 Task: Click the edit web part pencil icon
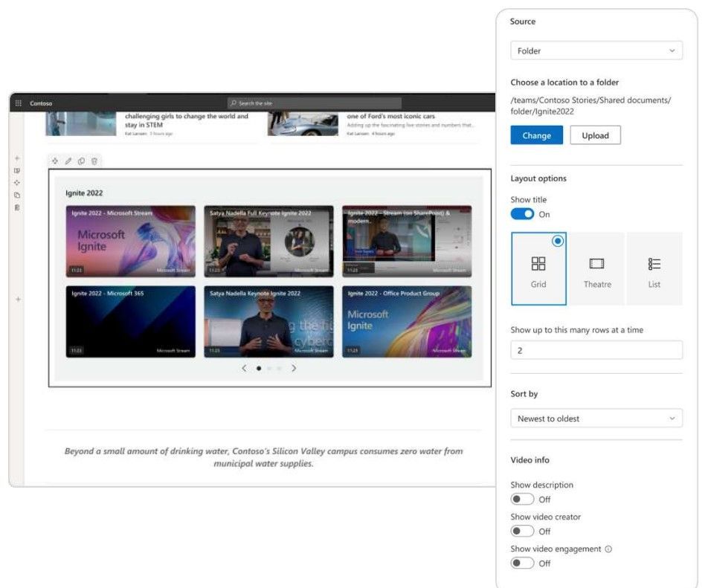[68, 161]
